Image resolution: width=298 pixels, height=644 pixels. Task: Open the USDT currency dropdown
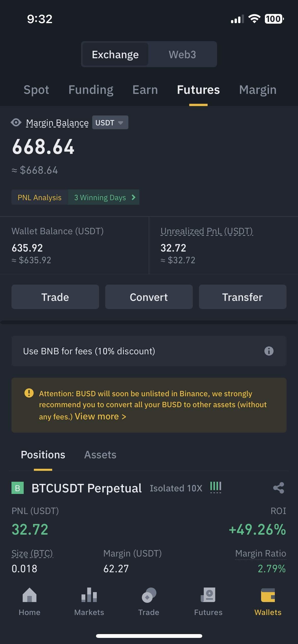coord(110,123)
